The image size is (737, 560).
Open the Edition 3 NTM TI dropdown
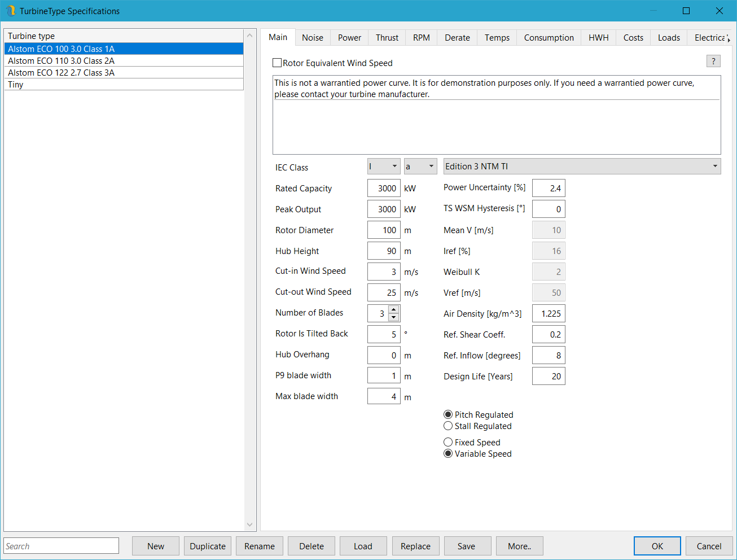[582, 167]
